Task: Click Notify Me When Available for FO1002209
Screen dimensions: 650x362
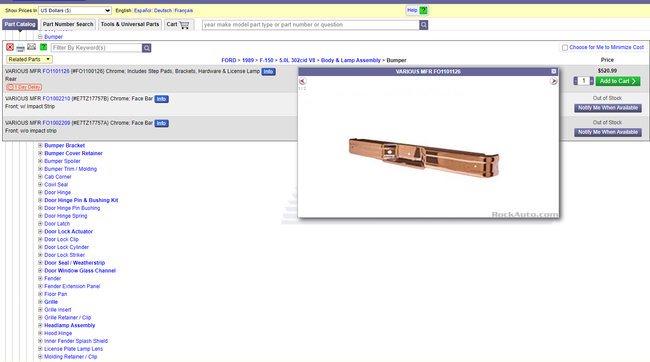Action: tap(608, 132)
